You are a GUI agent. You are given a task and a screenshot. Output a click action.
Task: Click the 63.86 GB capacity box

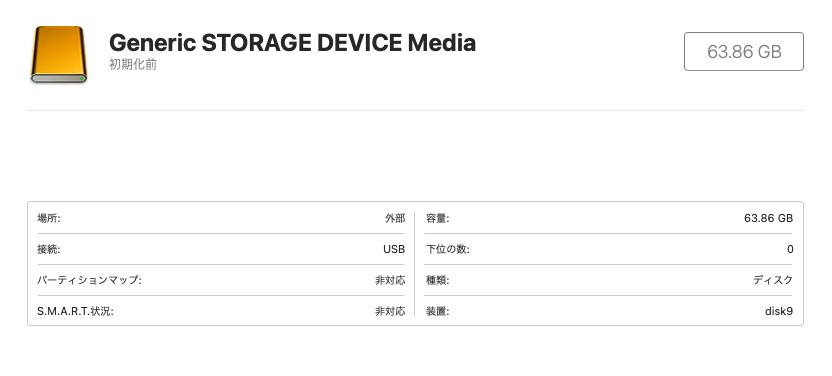pos(743,51)
